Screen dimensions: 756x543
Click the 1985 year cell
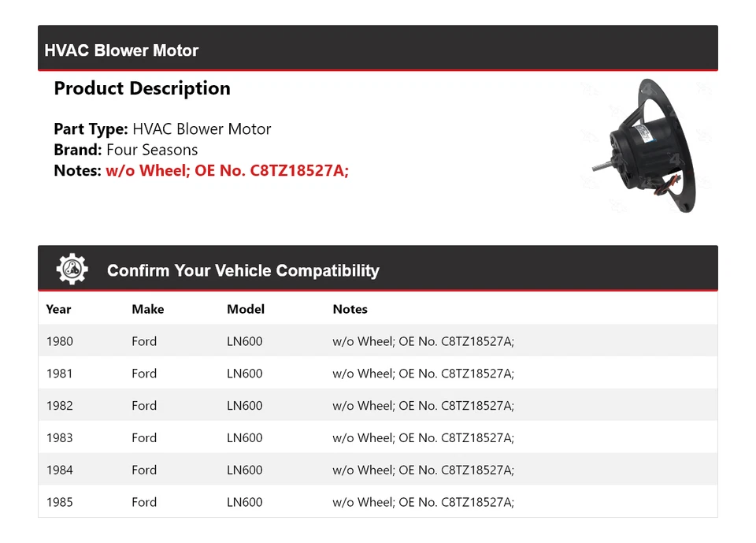pos(59,502)
